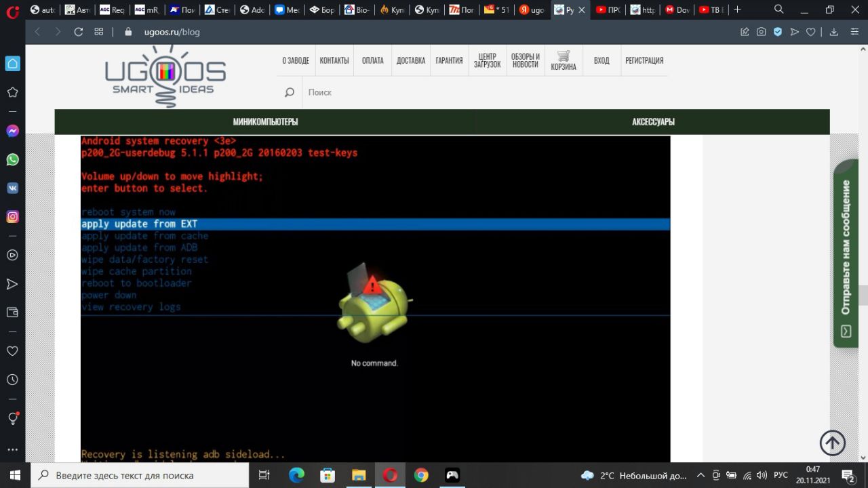Take a snapshot with the camera icon
Screen dimensions: 868x488
(x=762, y=32)
